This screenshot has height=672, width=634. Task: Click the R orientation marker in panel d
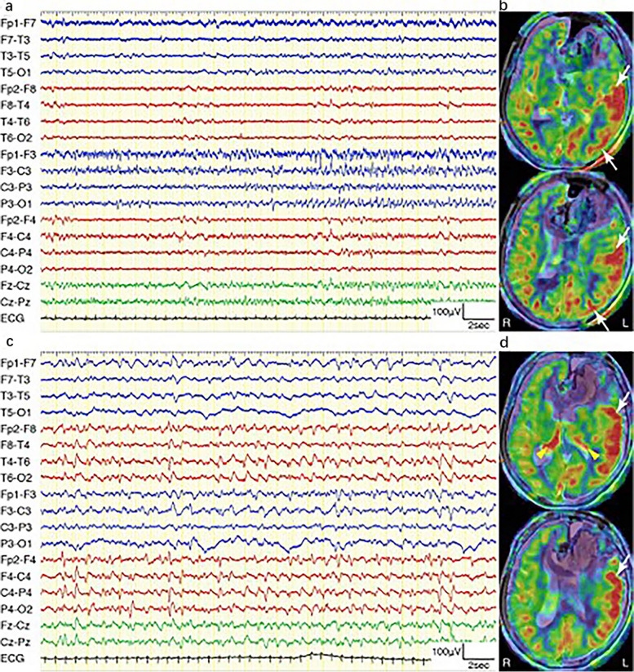[507, 664]
